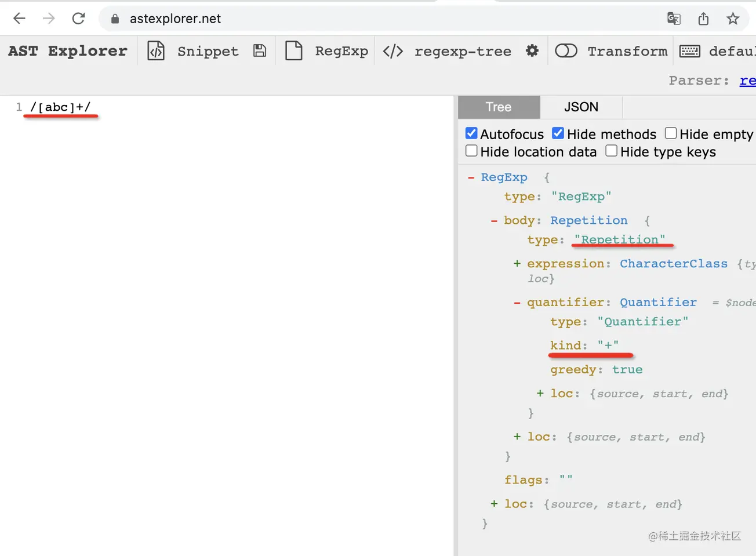Viewport: 756px width, 556px height.
Task: Reload the astexplorer.net page
Action: [x=78, y=19]
